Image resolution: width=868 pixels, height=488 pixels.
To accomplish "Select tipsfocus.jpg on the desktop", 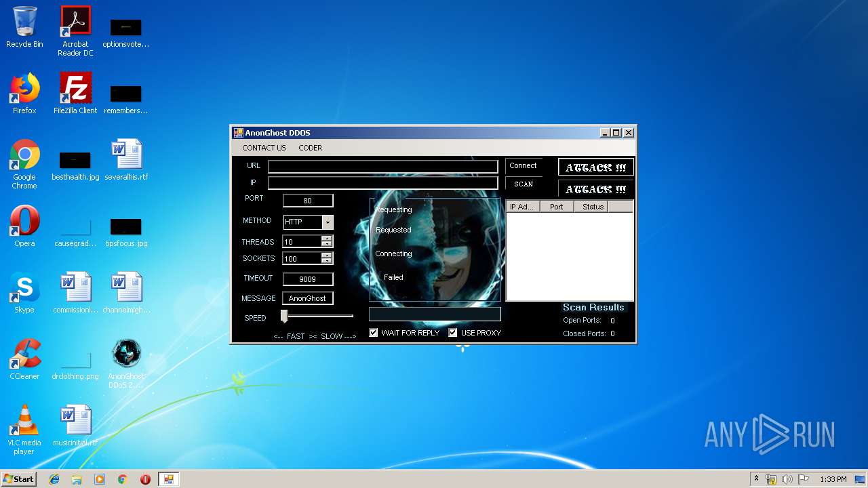I will point(125,232).
